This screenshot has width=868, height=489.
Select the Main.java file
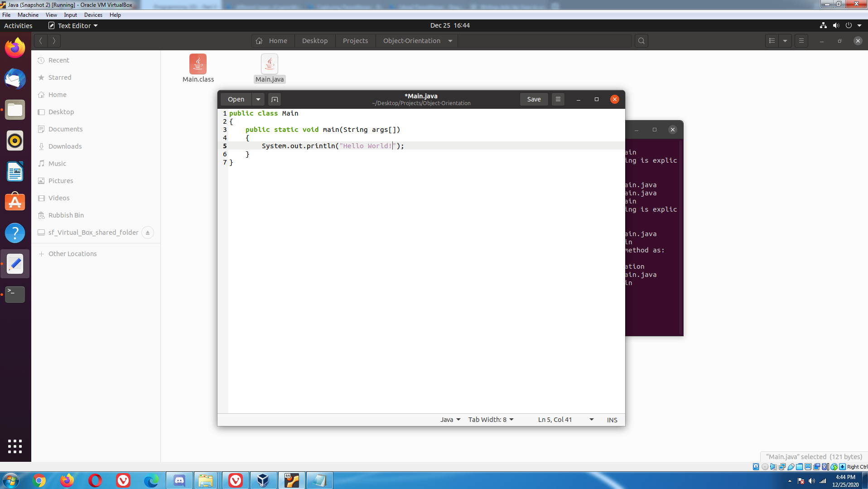(x=270, y=68)
